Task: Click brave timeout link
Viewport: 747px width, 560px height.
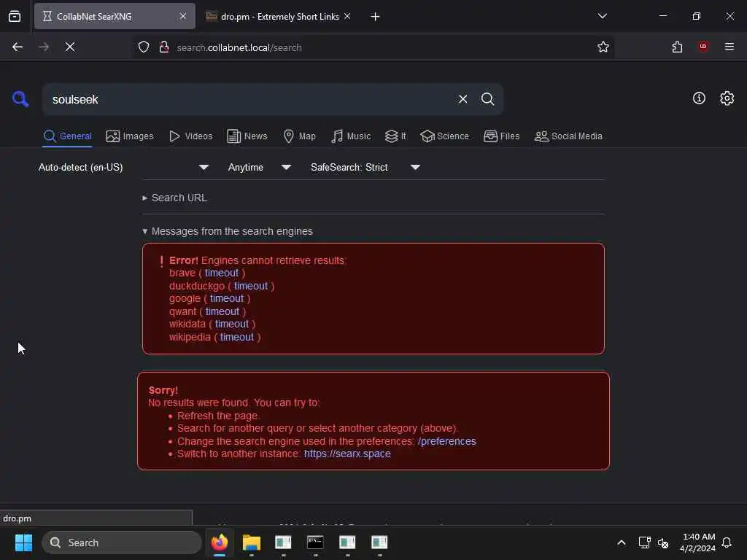Action: (222, 273)
